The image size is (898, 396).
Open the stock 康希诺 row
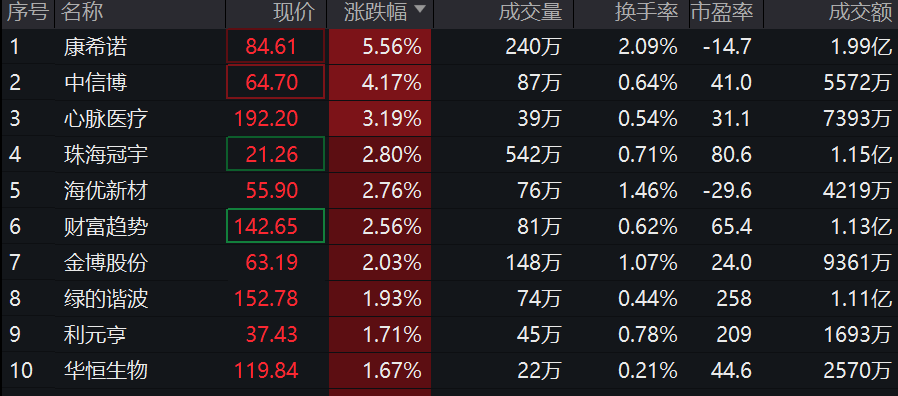pyautogui.click(x=449, y=46)
